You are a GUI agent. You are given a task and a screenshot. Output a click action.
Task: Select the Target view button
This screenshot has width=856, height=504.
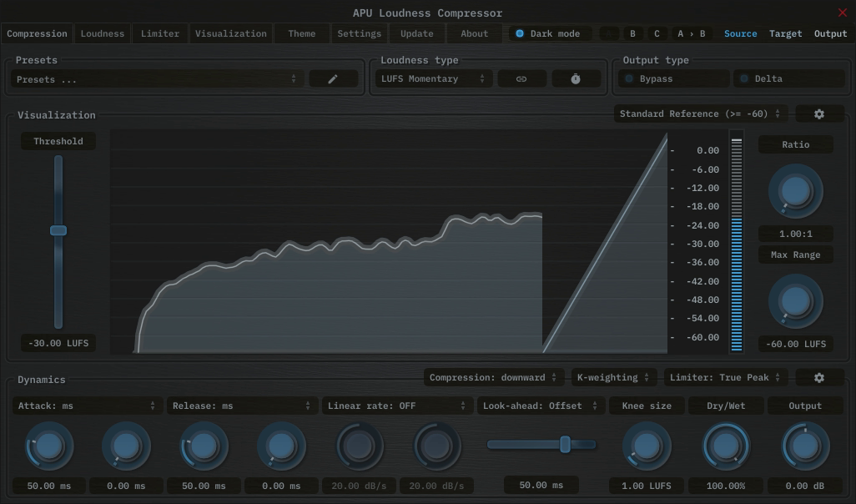click(785, 34)
